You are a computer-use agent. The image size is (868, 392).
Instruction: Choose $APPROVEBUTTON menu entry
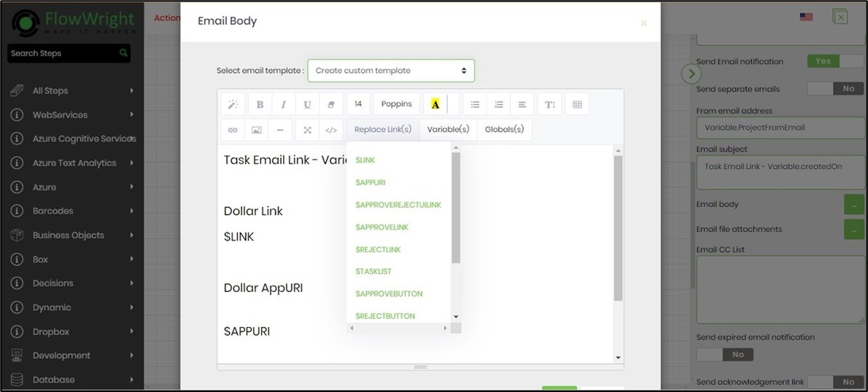point(389,294)
